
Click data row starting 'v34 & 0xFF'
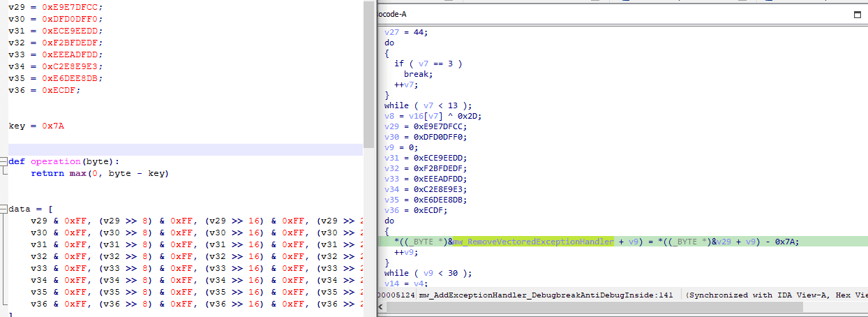(x=197, y=280)
